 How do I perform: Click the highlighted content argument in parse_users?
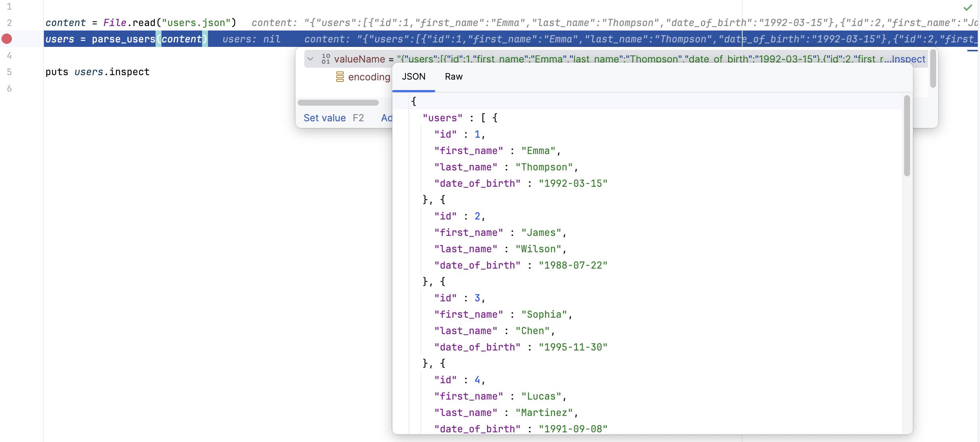[182, 39]
